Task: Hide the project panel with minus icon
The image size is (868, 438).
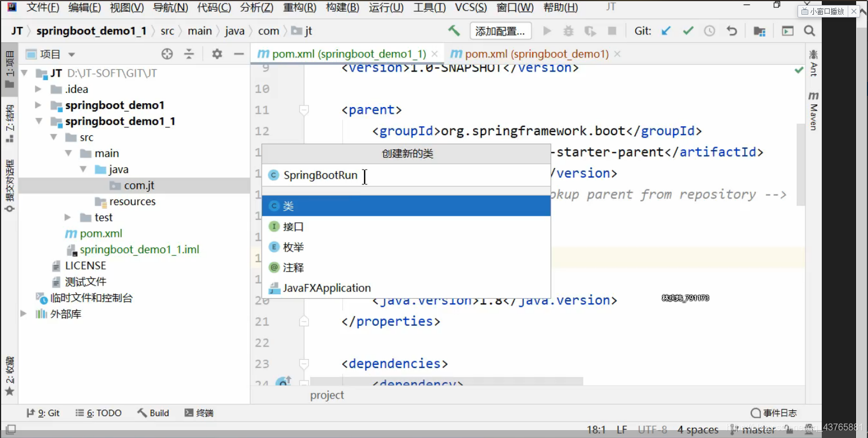Action: pyautogui.click(x=239, y=54)
